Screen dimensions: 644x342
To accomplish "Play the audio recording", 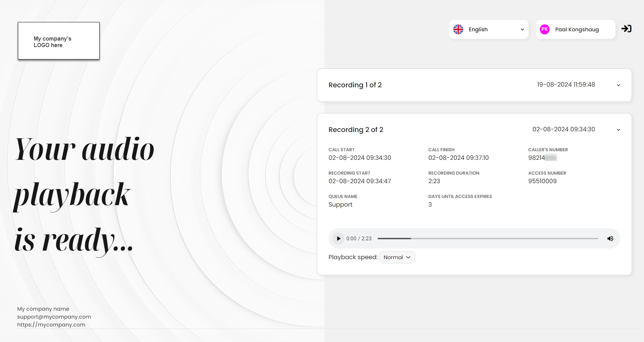I will [338, 239].
